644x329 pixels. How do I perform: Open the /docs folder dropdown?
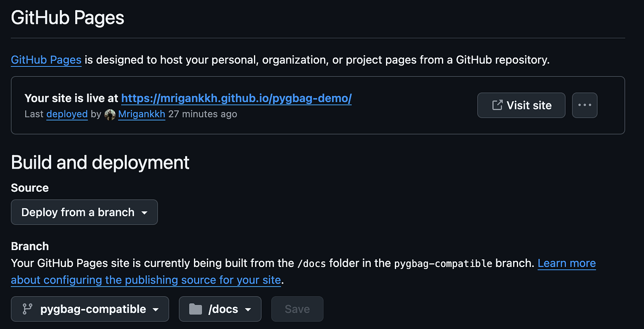(x=220, y=309)
